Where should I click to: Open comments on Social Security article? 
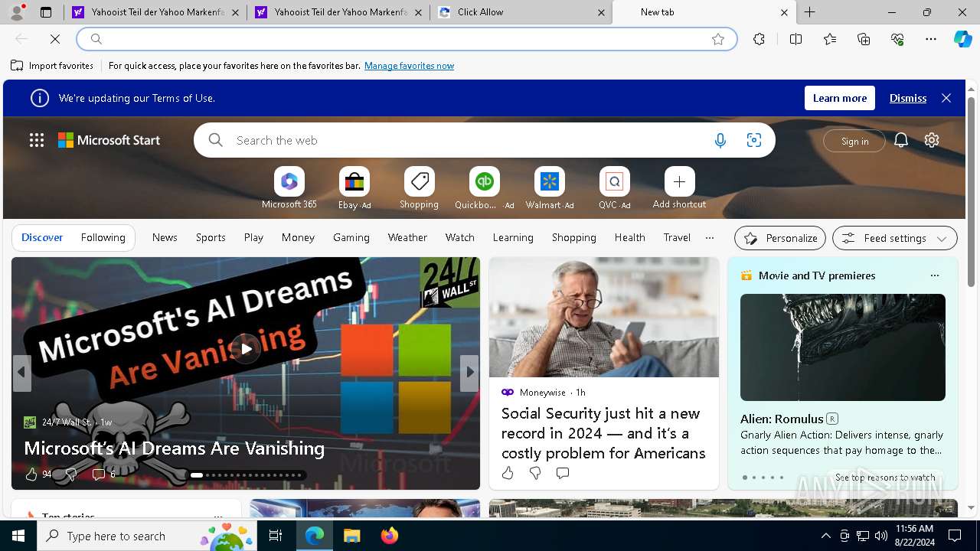click(x=563, y=473)
